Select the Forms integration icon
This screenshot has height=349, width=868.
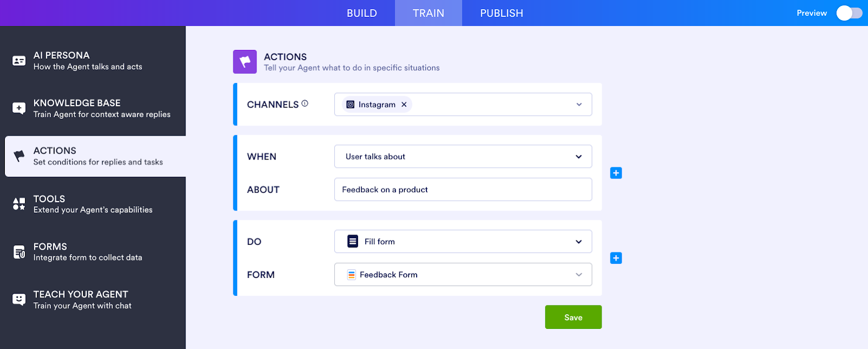(18, 251)
